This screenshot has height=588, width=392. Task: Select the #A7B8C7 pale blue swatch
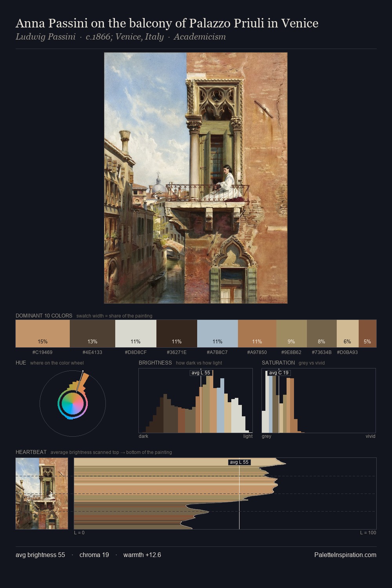(x=218, y=334)
